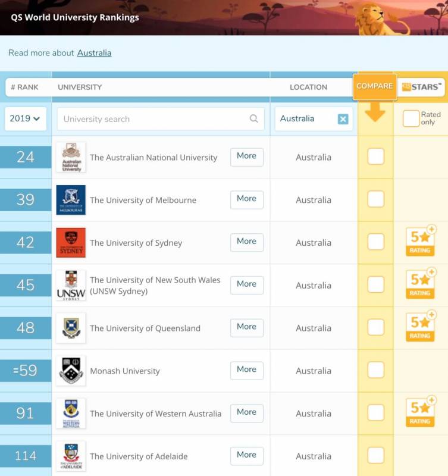Click the COMPARE column tab
448x476 pixels.
(x=374, y=86)
